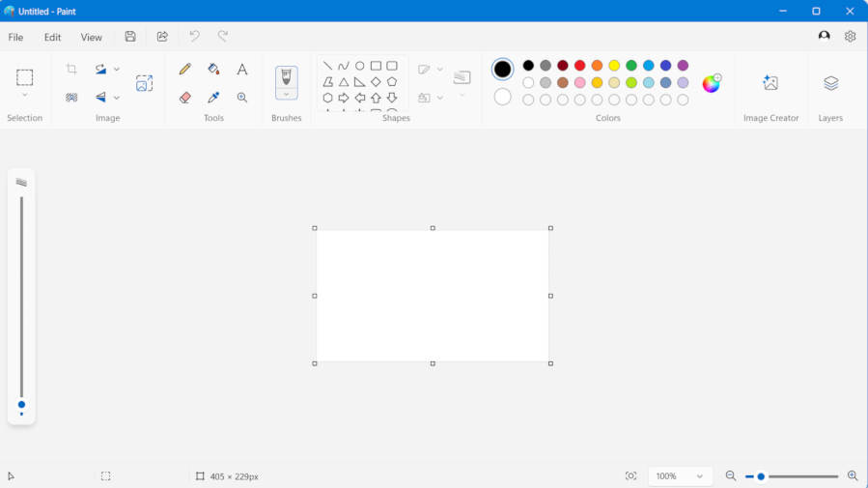868x488 pixels.
Task: Open the Image Creator
Action: [770, 83]
